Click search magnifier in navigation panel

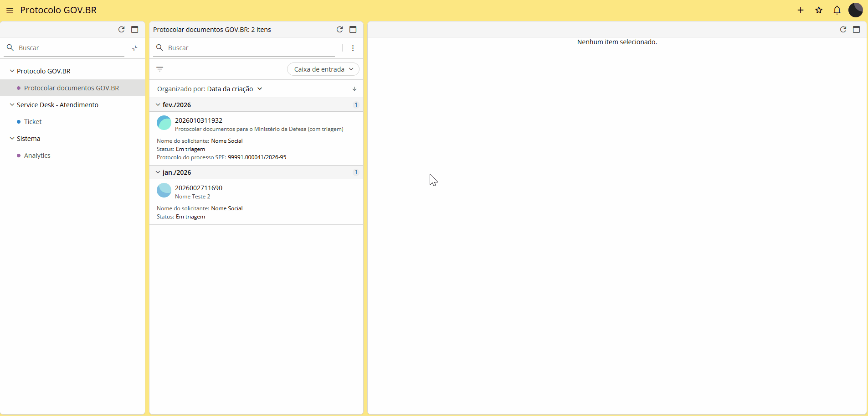[x=10, y=47]
